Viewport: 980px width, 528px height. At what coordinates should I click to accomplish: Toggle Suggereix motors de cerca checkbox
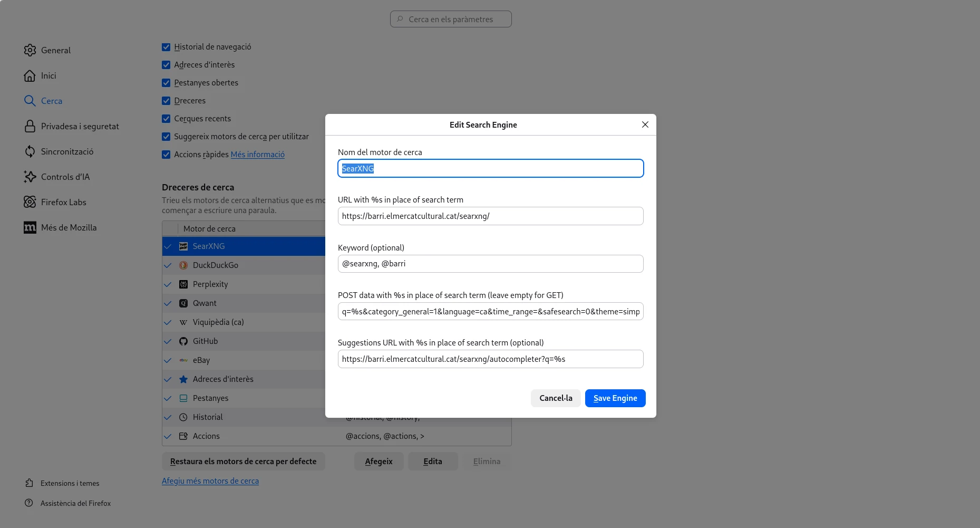166,137
